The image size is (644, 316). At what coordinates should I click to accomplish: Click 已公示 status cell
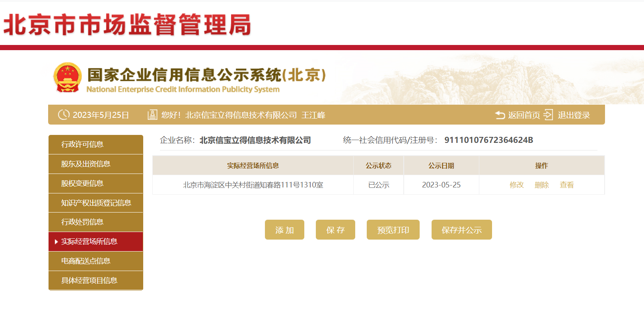tap(379, 185)
